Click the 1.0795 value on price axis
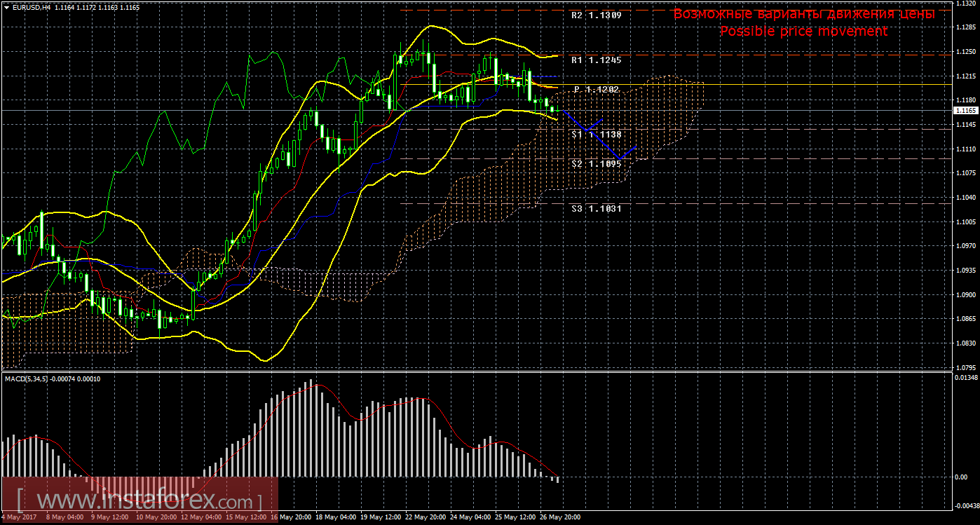The image size is (980, 525). click(x=966, y=367)
